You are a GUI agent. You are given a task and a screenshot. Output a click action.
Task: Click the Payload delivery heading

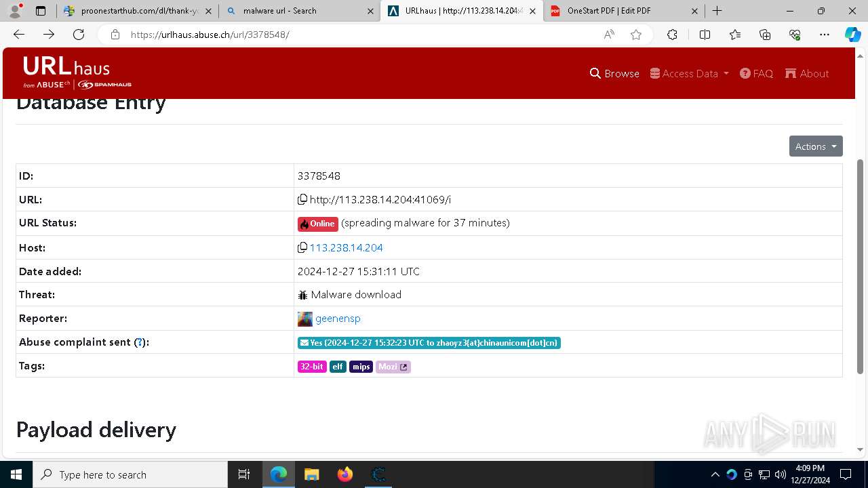96,430
